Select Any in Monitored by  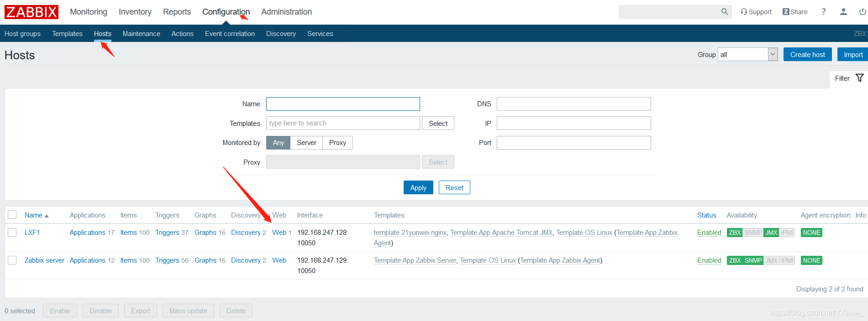point(279,143)
